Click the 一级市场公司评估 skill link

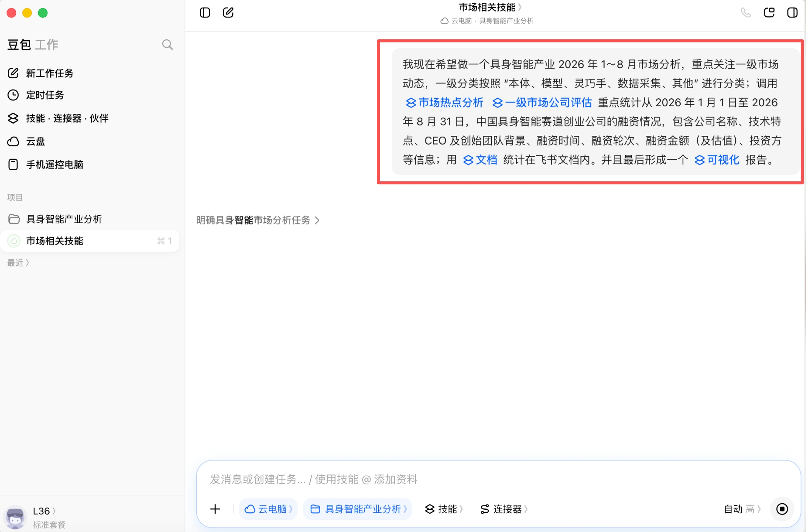542,103
